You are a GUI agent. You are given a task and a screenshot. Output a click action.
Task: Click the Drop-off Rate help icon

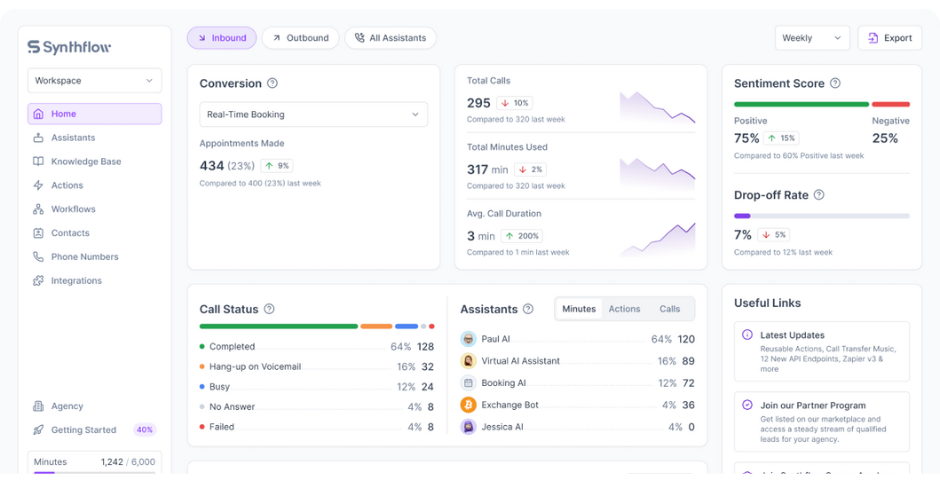(819, 195)
